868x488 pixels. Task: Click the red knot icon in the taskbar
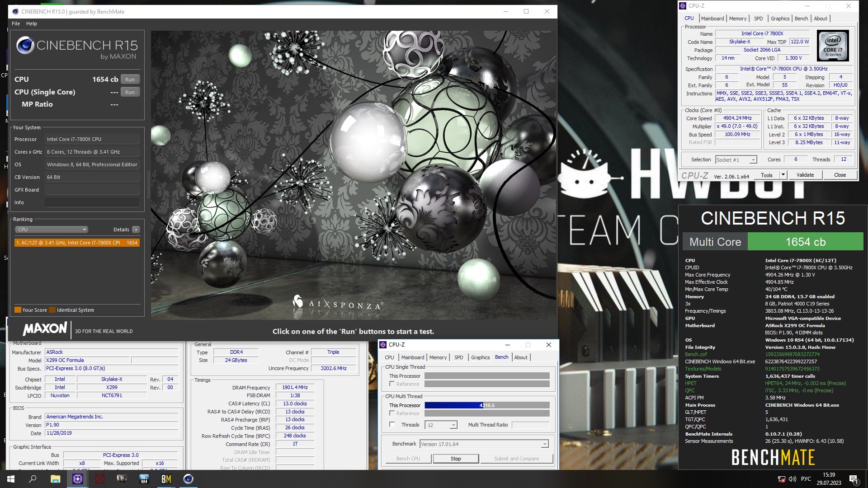coord(99,479)
